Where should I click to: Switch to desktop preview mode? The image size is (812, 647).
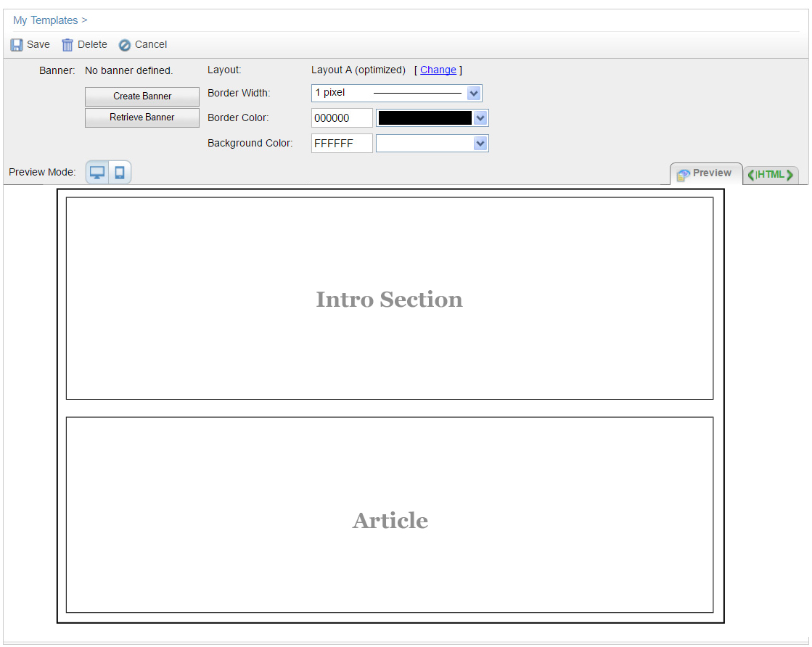pyautogui.click(x=97, y=173)
